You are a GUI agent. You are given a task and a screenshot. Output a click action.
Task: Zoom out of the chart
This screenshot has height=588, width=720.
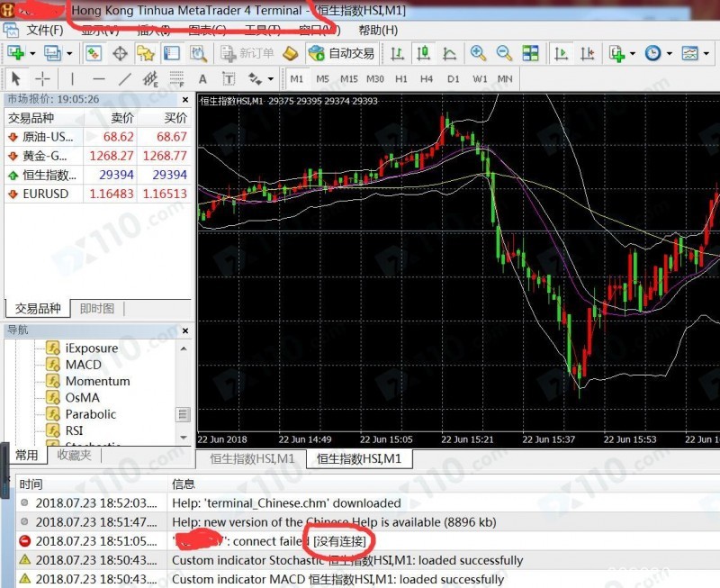504,54
